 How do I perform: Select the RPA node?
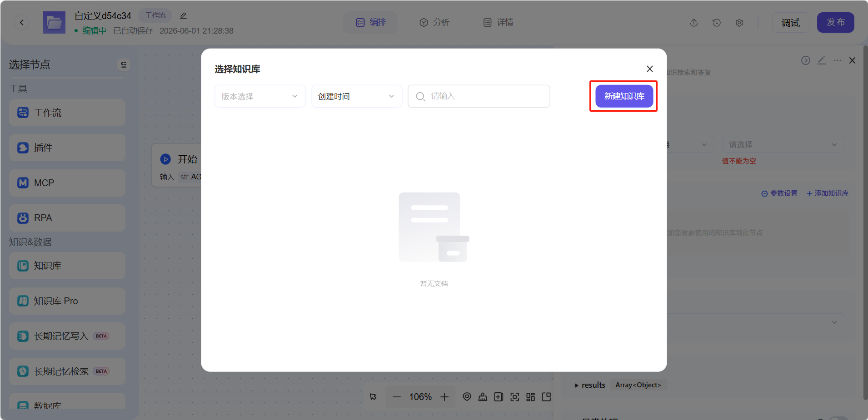[67, 218]
